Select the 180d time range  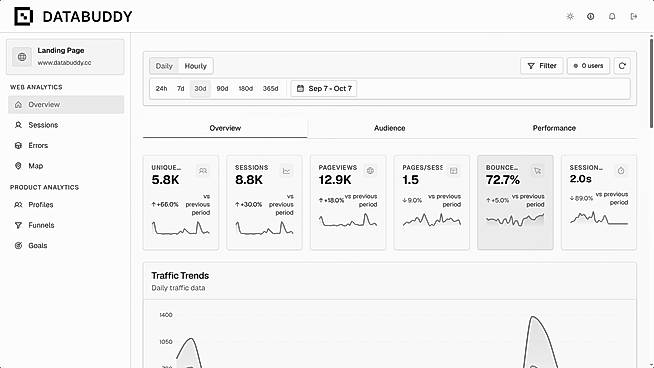(x=246, y=88)
